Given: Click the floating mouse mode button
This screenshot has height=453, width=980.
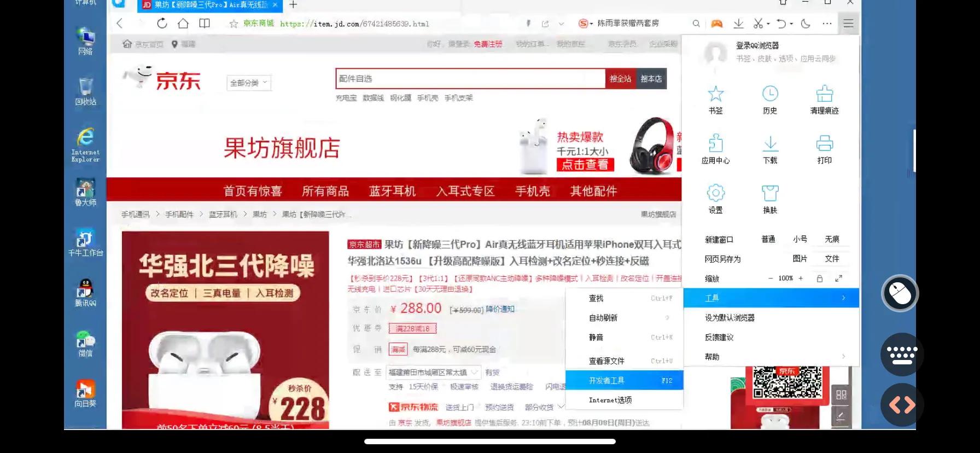Looking at the screenshot, I should [900, 293].
